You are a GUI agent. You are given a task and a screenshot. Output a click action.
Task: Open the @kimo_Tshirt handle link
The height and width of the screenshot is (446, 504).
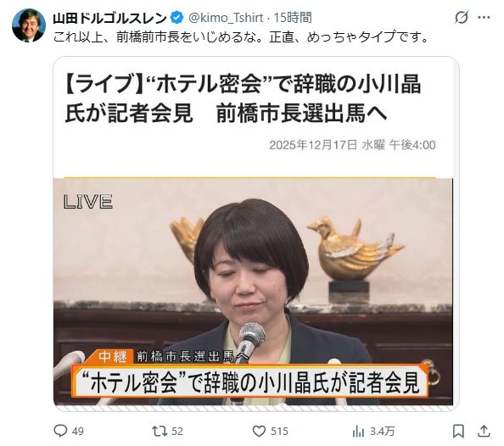226,18
